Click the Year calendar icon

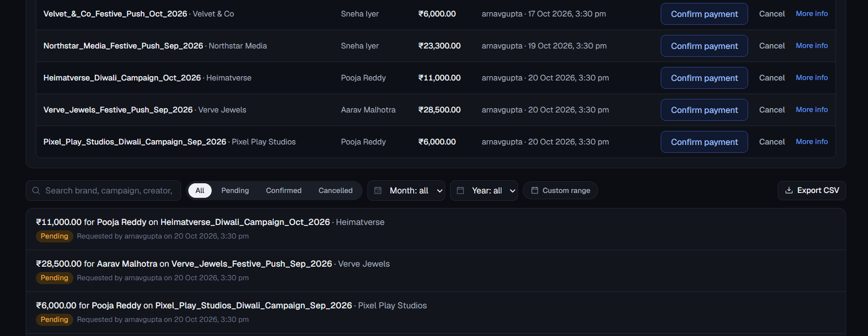point(460,191)
